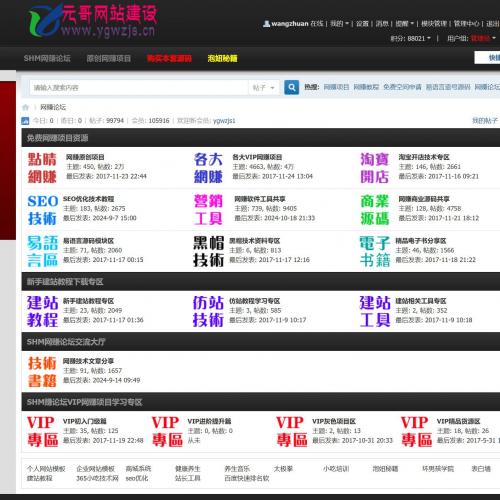Screen dimensions: 500x500
Task: Open the 新手建站教程专区 forum title
Action: pyautogui.click(x=88, y=301)
